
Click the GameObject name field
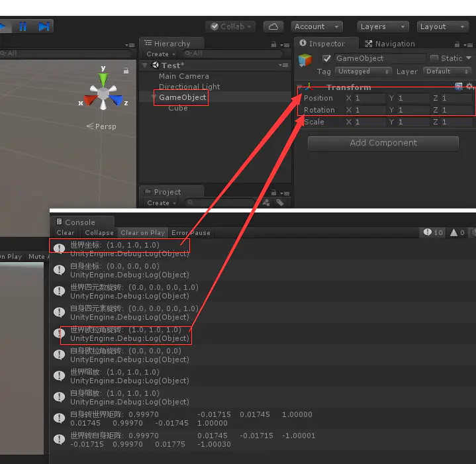pos(381,58)
